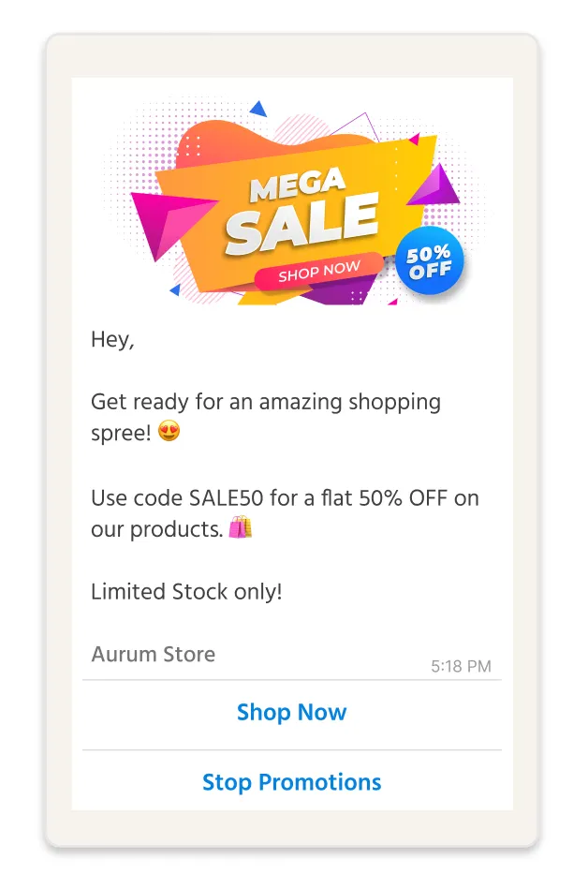Click the MEGA text on banner
The width and height of the screenshot is (588, 888).
click(298, 184)
